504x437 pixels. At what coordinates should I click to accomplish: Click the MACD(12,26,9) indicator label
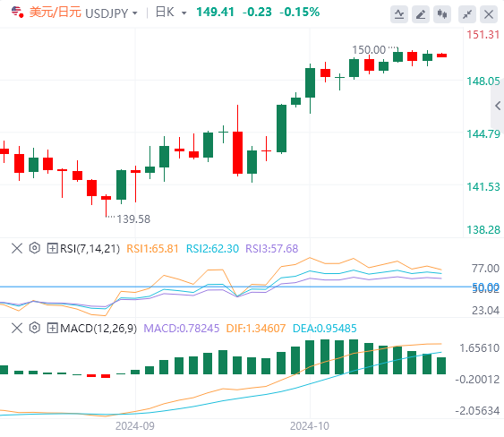tap(98, 329)
